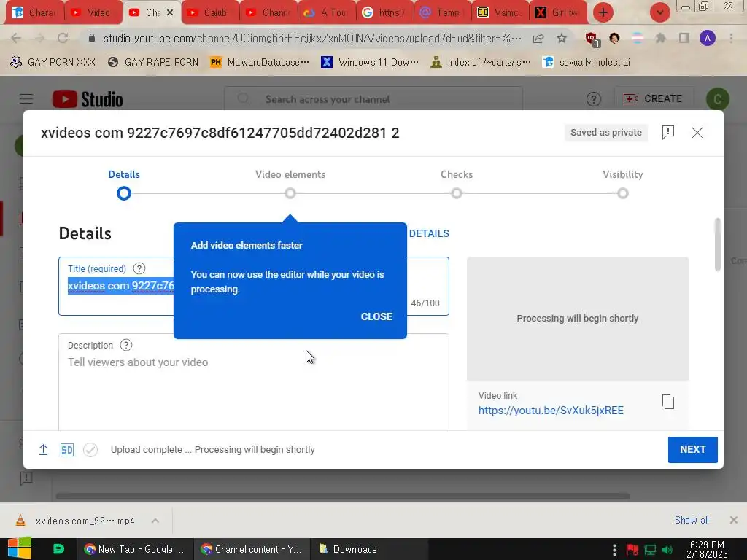The image size is (747, 560).
Task: Click the site lock icon in address bar
Action: 92,38
